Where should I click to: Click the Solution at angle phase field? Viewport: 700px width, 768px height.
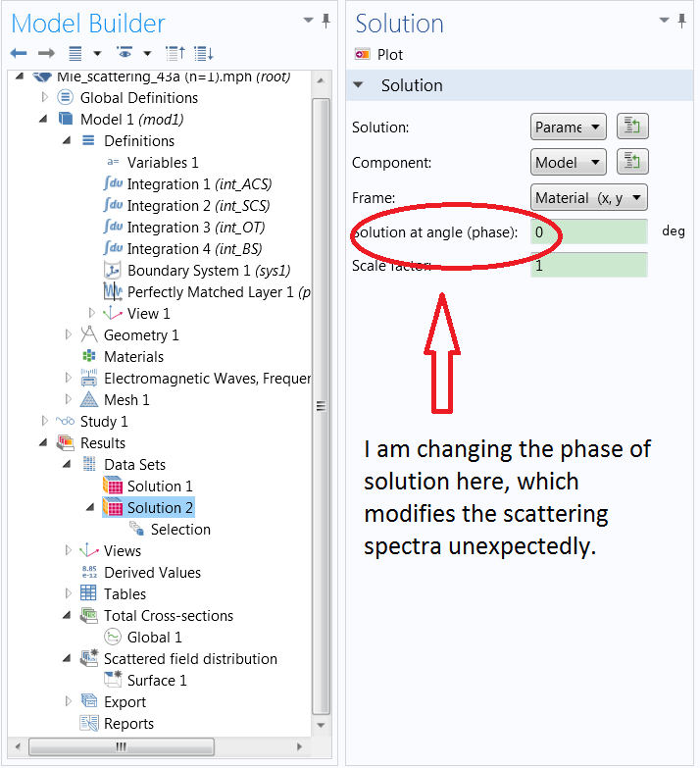pyautogui.click(x=588, y=232)
